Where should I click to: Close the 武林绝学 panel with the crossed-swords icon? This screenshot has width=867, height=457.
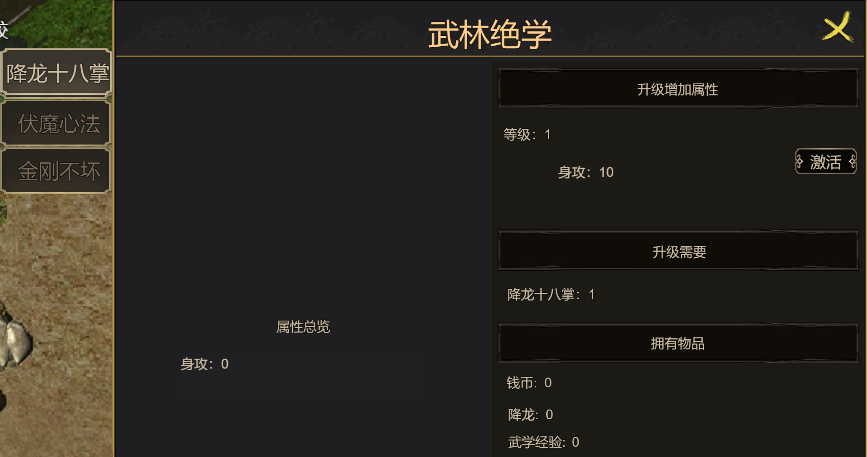pyautogui.click(x=836, y=29)
